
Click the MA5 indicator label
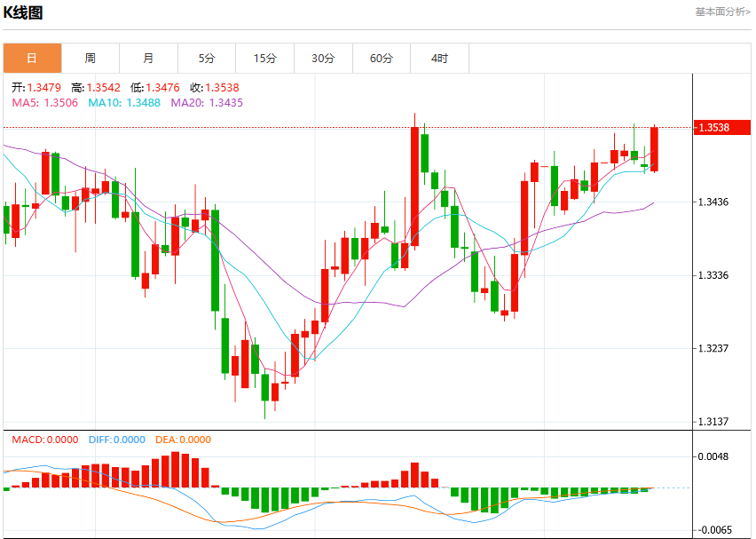coord(45,103)
